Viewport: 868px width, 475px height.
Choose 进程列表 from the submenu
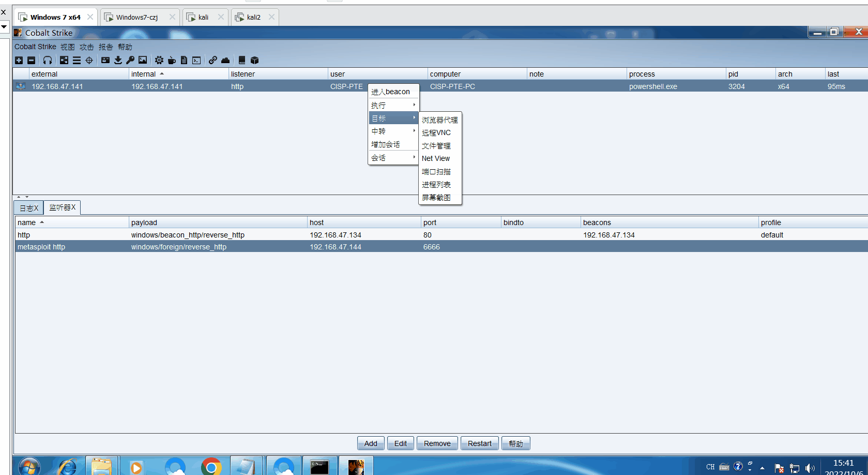click(x=440, y=184)
